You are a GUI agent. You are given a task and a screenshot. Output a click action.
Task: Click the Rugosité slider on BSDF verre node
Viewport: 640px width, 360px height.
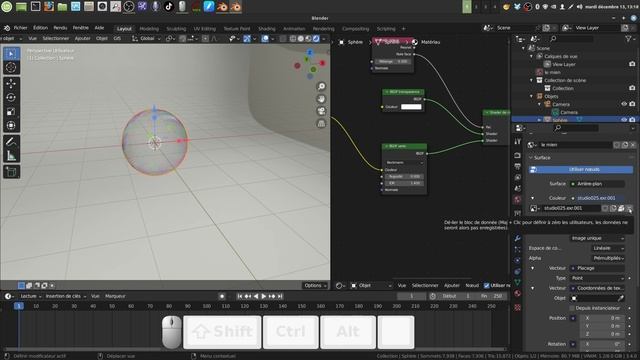(x=404, y=177)
